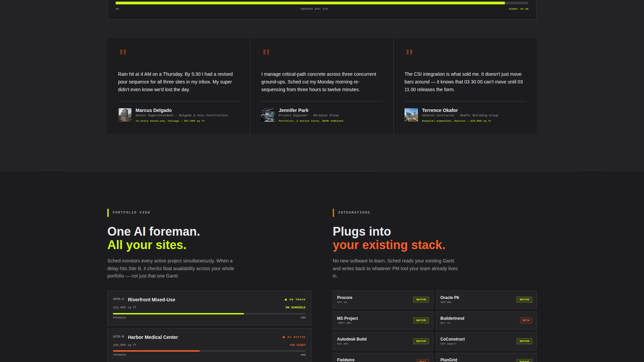Open the Autodesk Build integration card
The image size is (644, 362).
(x=383, y=341)
